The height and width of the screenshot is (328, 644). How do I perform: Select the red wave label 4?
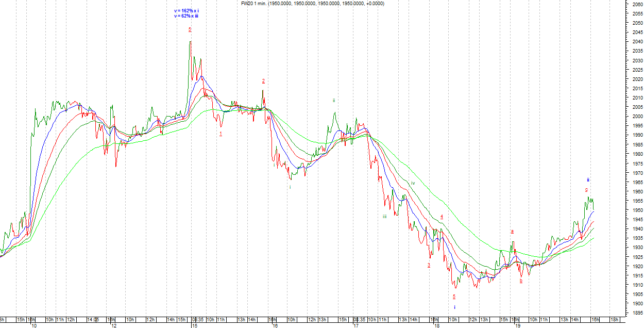[x=442, y=217]
